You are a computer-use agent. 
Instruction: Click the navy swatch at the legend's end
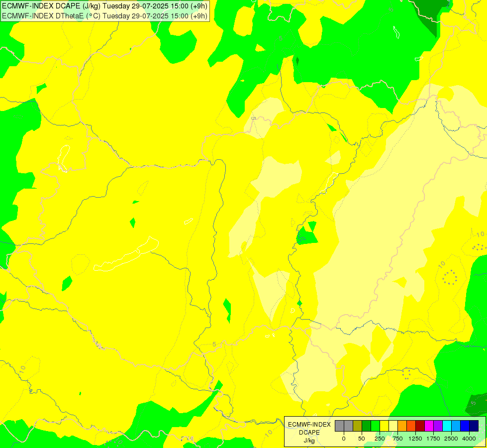tap(474, 426)
